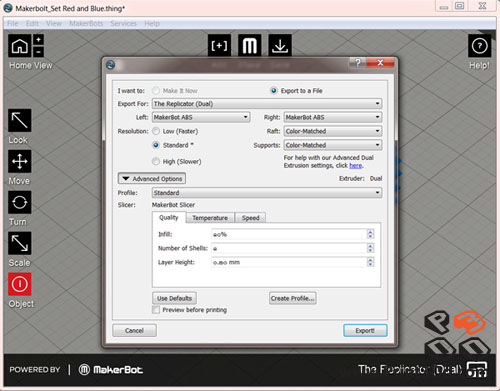This screenshot has height=391, width=500.
Task: Click the 'here' help link
Action: (355, 165)
